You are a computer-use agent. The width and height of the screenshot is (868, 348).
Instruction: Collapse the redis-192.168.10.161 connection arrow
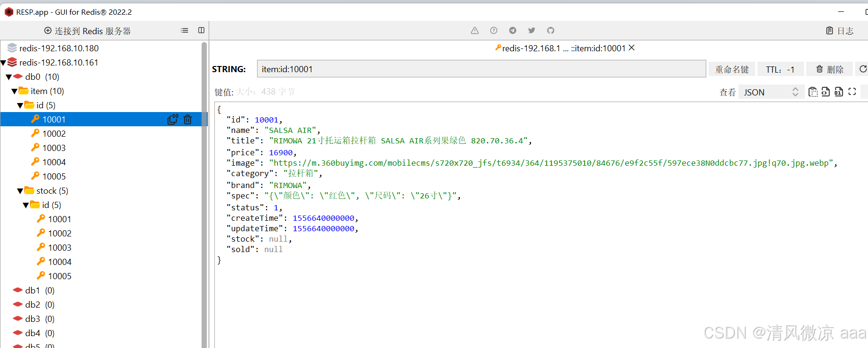point(3,63)
